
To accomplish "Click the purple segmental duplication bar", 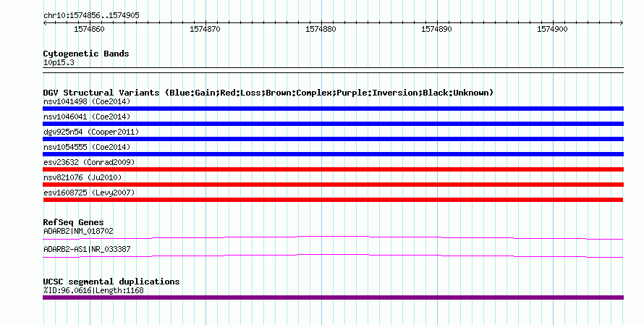I will (x=333, y=297).
